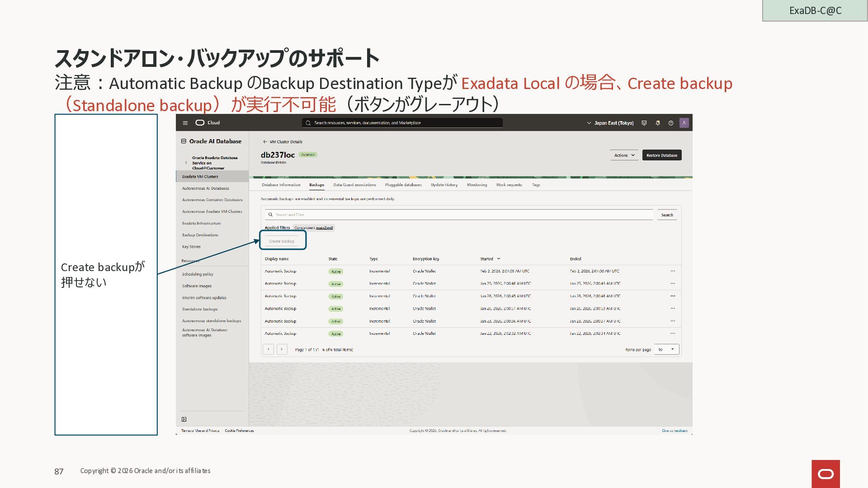Click the Restore Database button
868x488 pixels.
coord(661,155)
